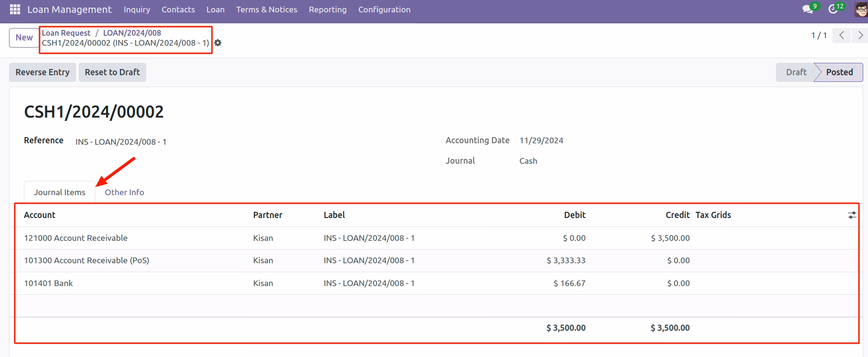The height and width of the screenshot is (357, 868).
Task: Select row 101300 Account Receivable (PoS)
Action: 436,260
